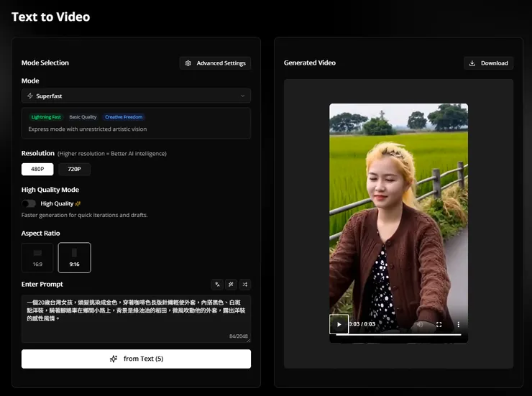This screenshot has width=532, height=396.
Task: Select 720P resolution
Action: click(x=74, y=169)
